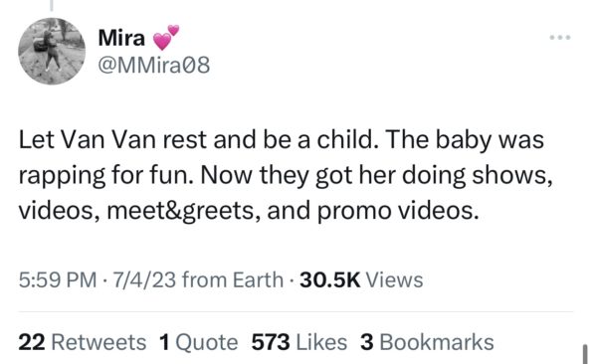This screenshot has width=592, height=364.
Task: Click the thread connector line above avatar
Action: [52, 5]
